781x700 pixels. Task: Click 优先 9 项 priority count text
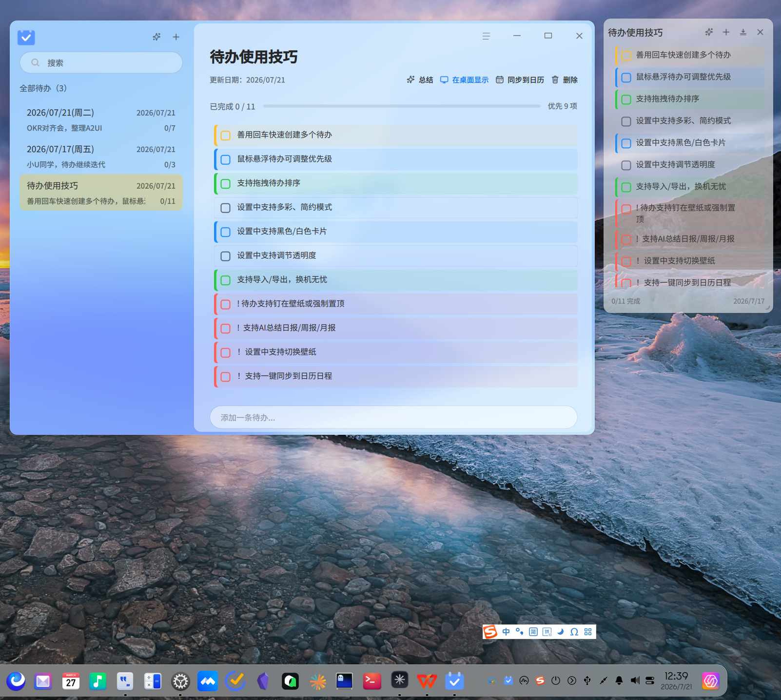tap(562, 106)
